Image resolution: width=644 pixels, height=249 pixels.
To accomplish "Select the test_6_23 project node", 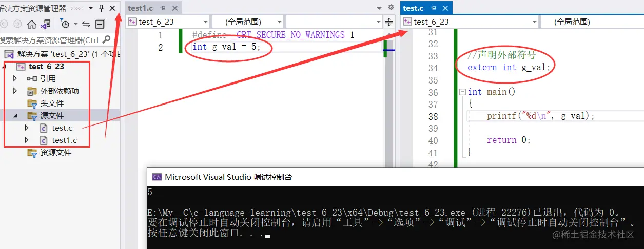I will point(46,67).
